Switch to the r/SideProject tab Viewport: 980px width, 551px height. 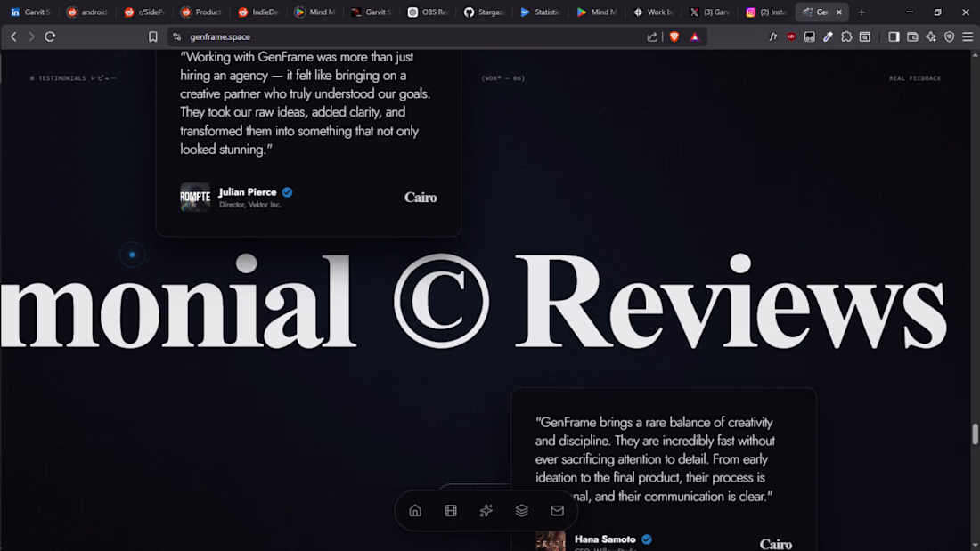(x=145, y=12)
